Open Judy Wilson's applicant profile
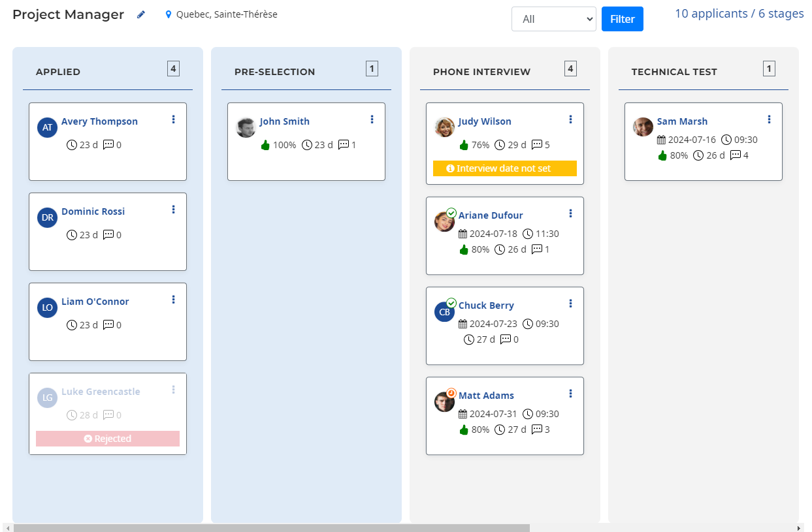 click(485, 121)
